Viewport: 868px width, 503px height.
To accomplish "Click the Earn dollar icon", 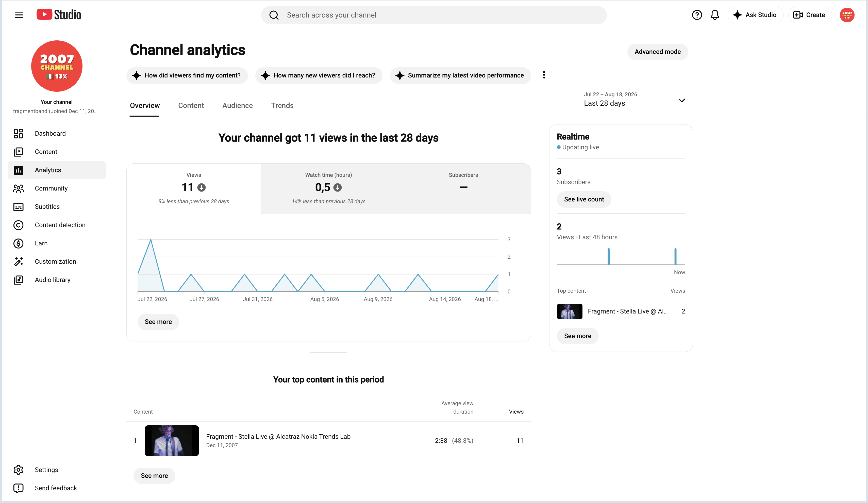I will coord(18,243).
